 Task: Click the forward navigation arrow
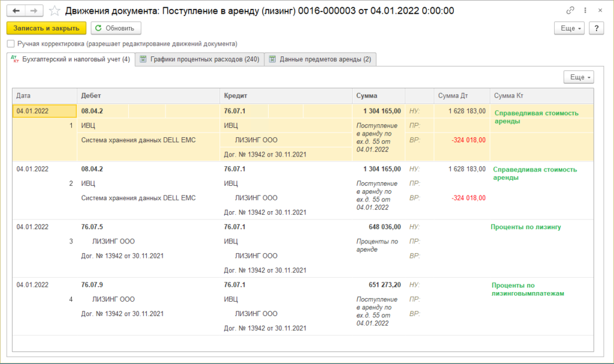click(x=35, y=11)
